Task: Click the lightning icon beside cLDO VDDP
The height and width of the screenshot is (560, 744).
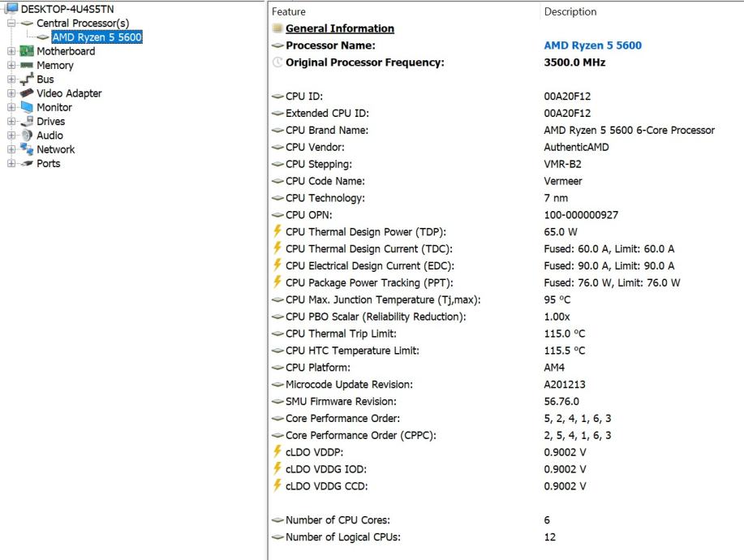Action: [277, 452]
